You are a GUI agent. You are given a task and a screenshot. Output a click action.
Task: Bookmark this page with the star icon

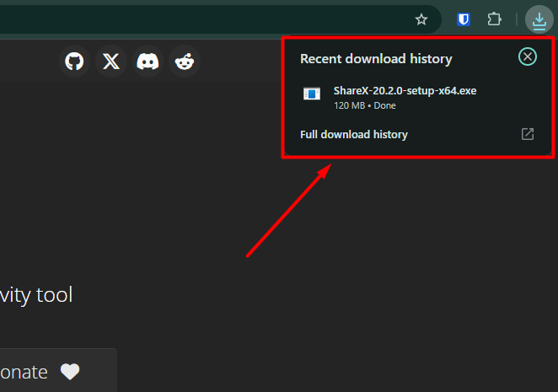421,19
